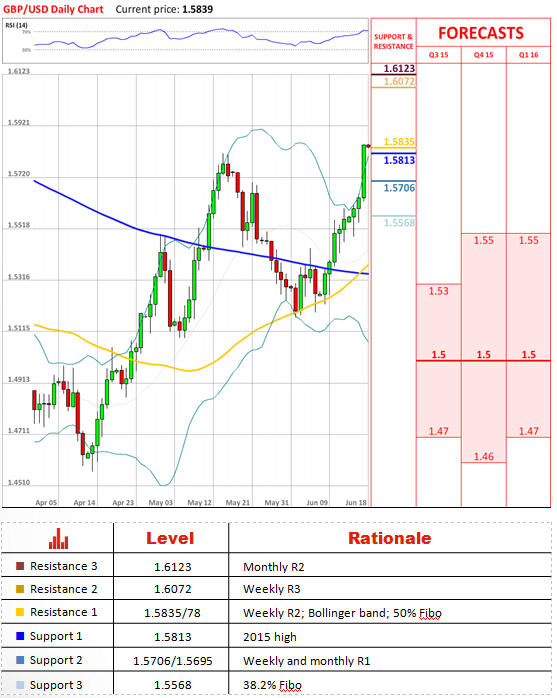The image size is (557, 698).
Task: Click the Rationale column header
Action: [x=390, y=538]
